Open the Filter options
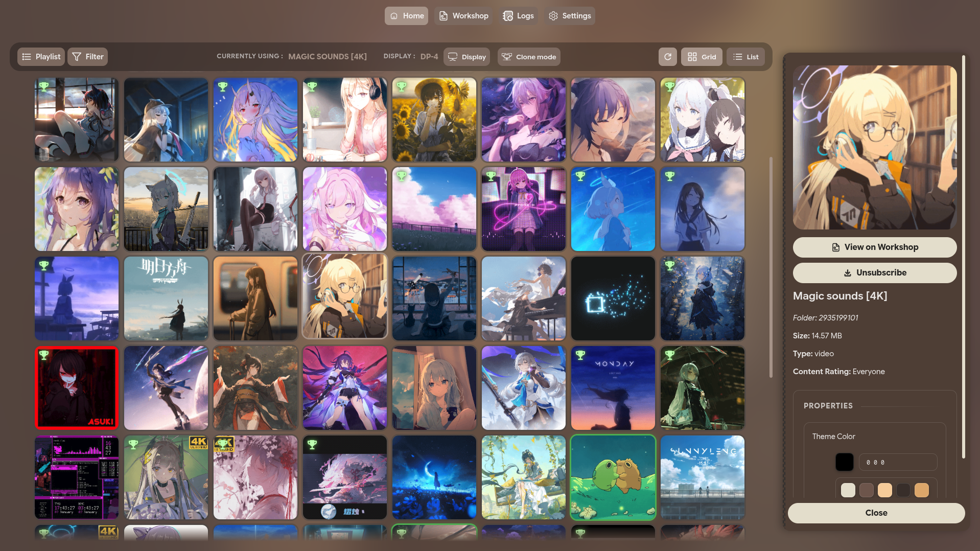Viewport: 980px width, 551px height. coord(87,57)
